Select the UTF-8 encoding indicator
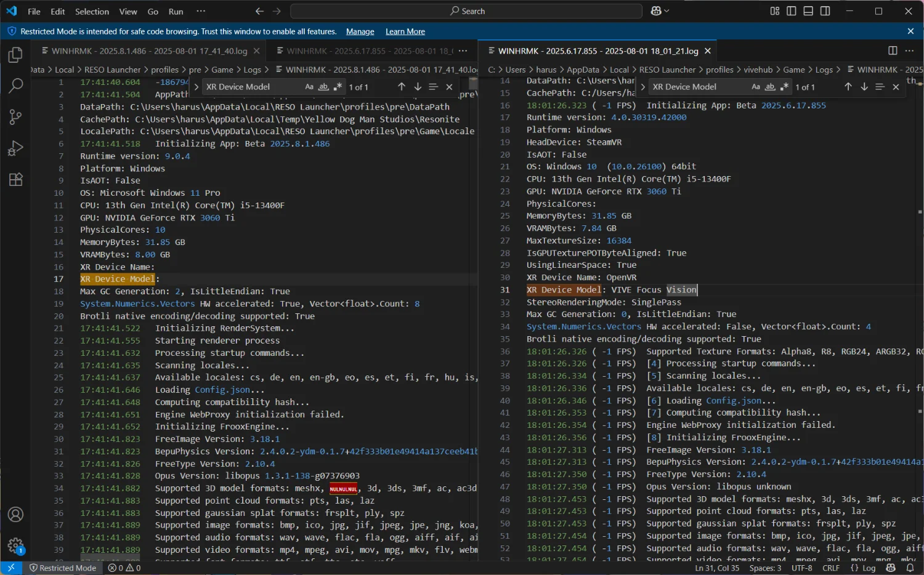Screen dimensions: 924x575 (802, 568)
